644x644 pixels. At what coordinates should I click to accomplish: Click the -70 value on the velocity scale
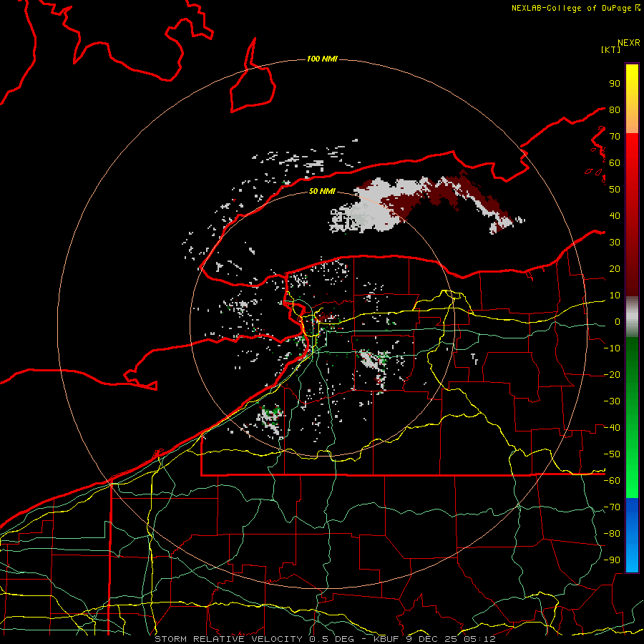pyautogui.click(x=612, y=507)
